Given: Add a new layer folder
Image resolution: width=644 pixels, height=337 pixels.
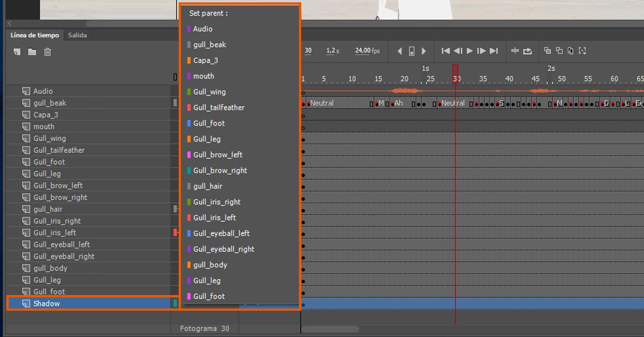Looking at the screenshot, I should [32, 52].
